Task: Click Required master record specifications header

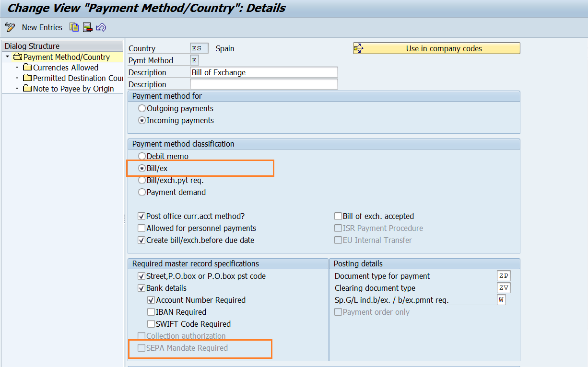Action: tap(228, 264)
